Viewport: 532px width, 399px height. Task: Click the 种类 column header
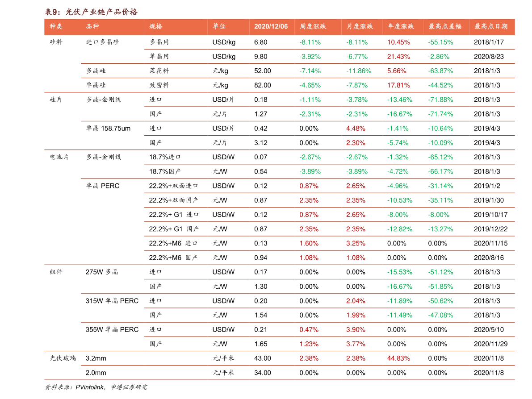click(56, 26)
